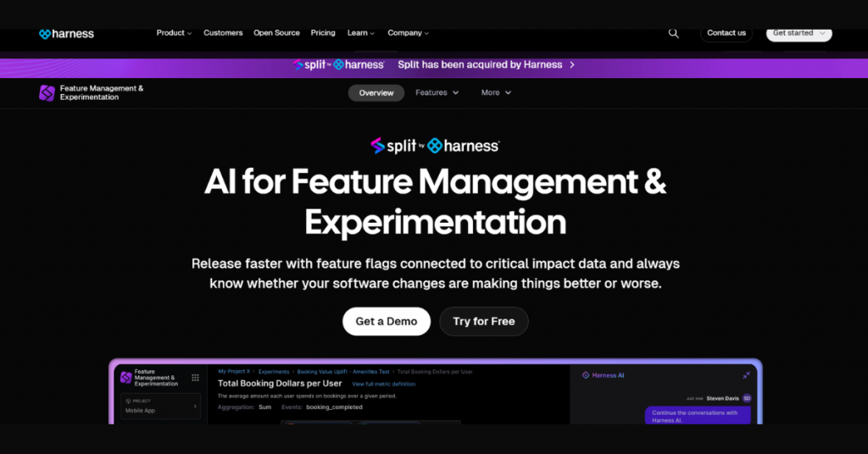Expand the Product menu
The height and width of the screenshot is (454, 868).
pos(174,33)
